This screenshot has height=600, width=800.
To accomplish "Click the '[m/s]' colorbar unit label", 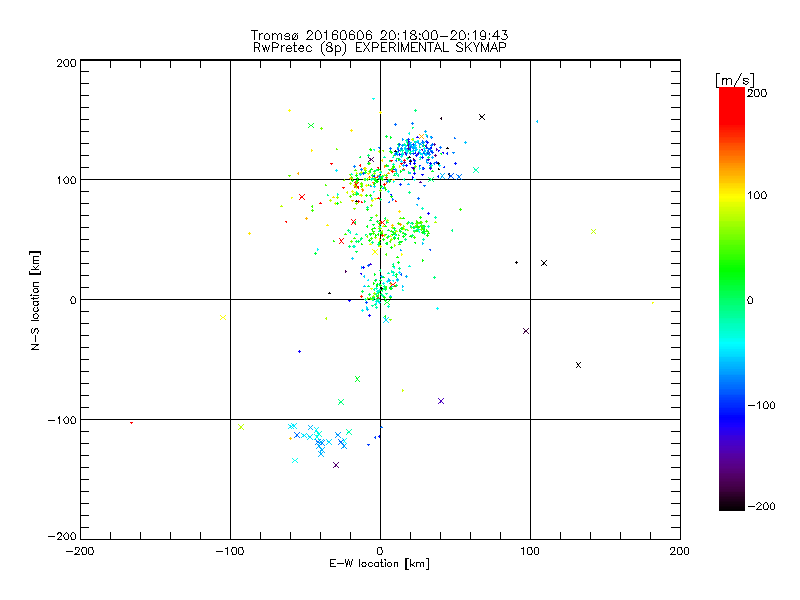I will pos(735,80).
